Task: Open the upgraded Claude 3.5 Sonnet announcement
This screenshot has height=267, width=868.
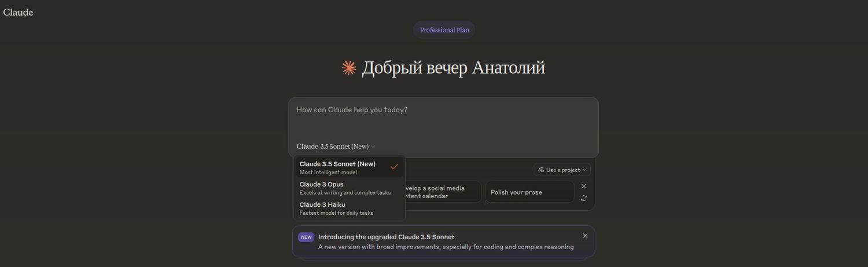Action: pyautogui.click(x=443, y=242)
